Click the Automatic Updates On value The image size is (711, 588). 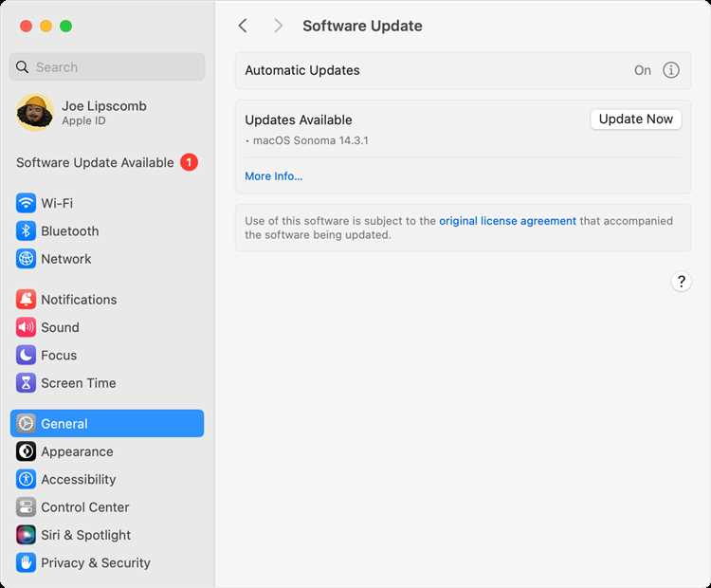click(x=643, y=70)
